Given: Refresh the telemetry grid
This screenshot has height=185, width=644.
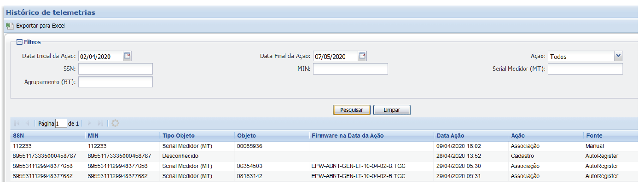Looking at the screenshot, I should pos(115,123).
